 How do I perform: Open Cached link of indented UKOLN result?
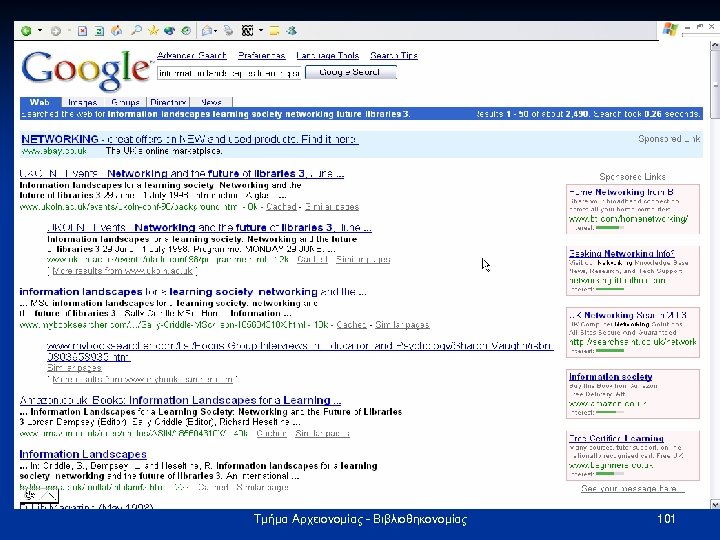pyautogui.click(x=312, y=259)
